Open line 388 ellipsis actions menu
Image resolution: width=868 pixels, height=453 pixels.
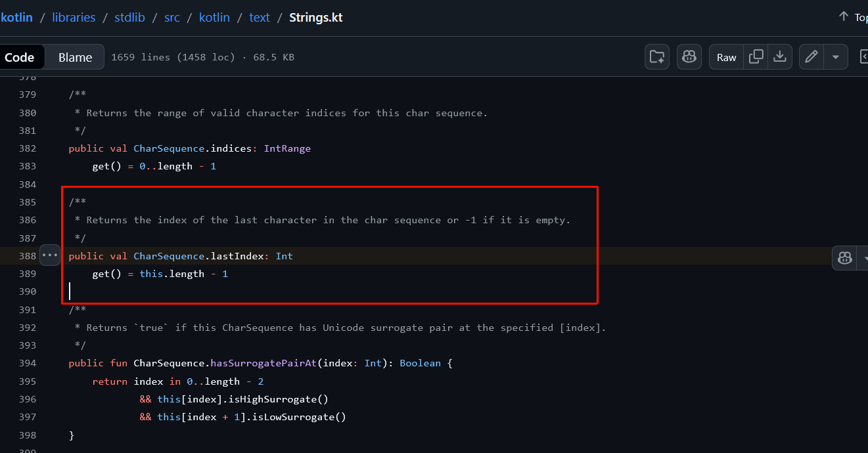coord(50,255)
